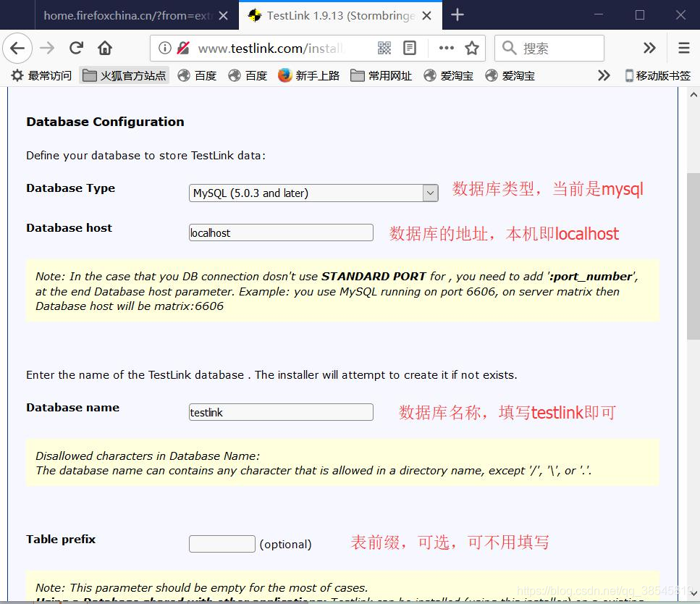Open page actions three-dot menu
The height and width of the screenshot is (604, 700).
[447, 48]
